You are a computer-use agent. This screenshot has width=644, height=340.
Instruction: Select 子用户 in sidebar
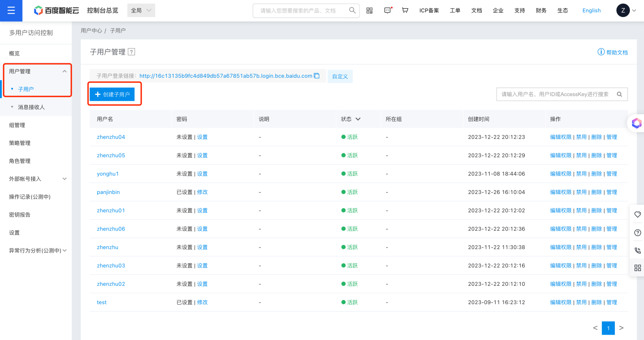(x=26, y=89)
